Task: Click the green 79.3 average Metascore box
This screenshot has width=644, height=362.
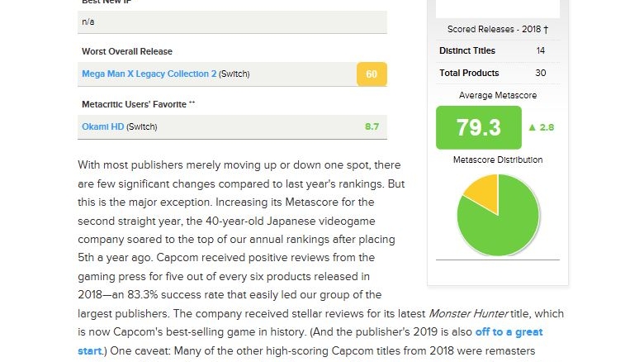Action: tap(478, 127)
